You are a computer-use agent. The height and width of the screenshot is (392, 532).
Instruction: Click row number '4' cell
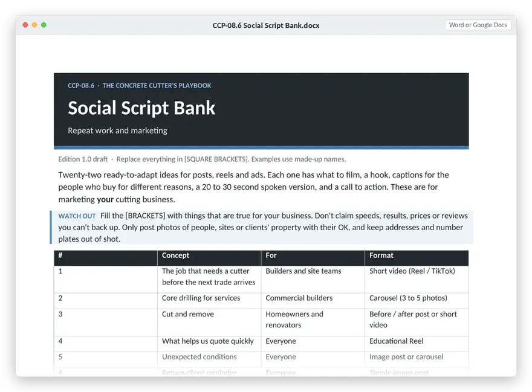coord(106,344)
